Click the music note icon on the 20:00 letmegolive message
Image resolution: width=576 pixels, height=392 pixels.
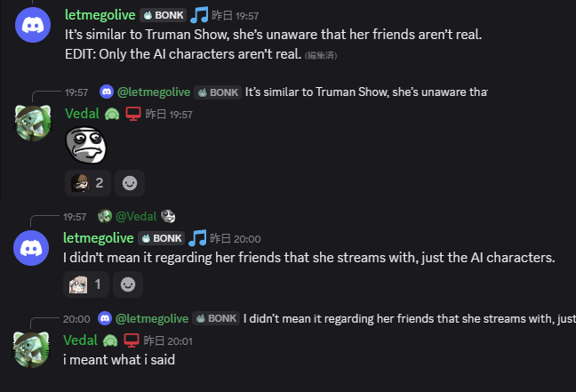tap(197, 238)
